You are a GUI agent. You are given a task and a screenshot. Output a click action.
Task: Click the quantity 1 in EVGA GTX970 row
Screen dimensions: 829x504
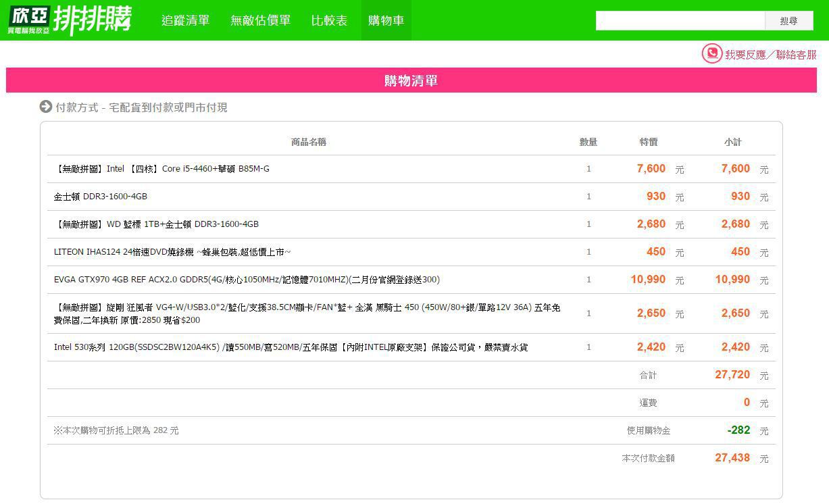tap(588, 280)
